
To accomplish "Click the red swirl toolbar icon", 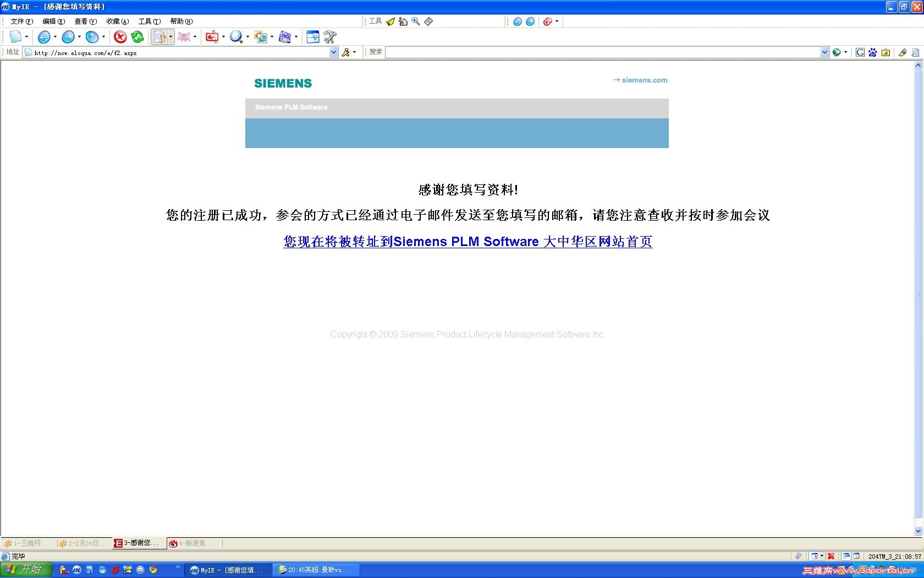I will (547, 21).
